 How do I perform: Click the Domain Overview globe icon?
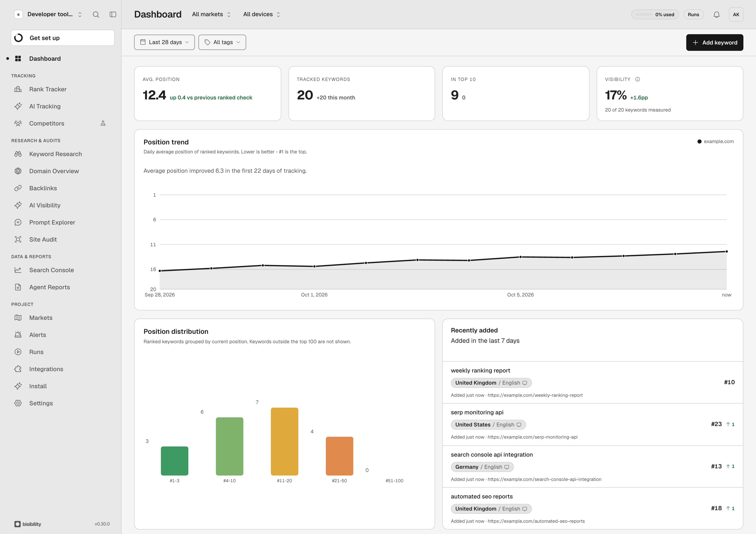(18, 171)
